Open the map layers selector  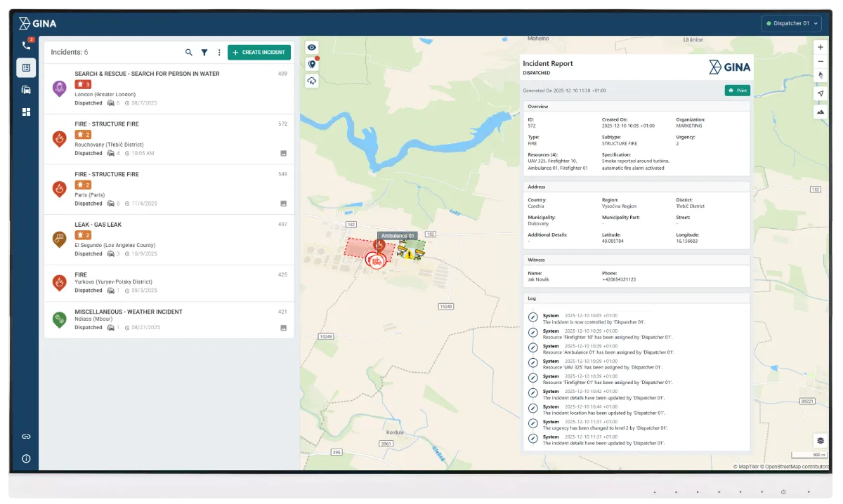pyautogui.click(x=820, y=440)
